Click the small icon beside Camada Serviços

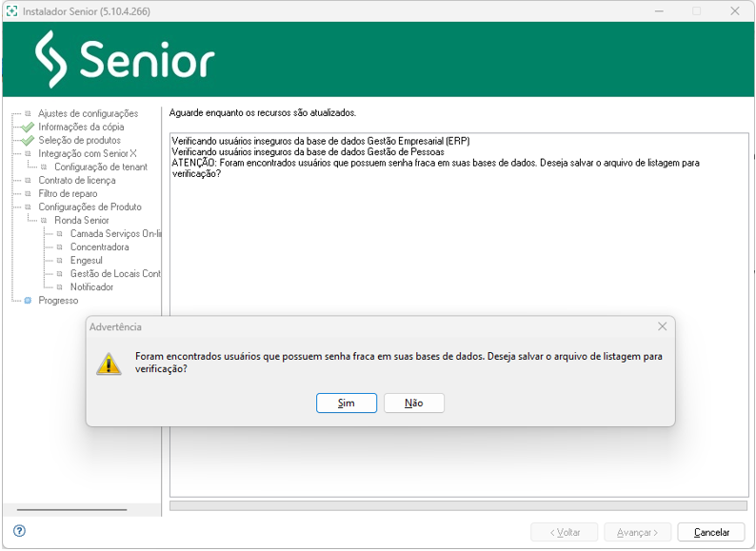pyautogui.click(x=60, y=234)
